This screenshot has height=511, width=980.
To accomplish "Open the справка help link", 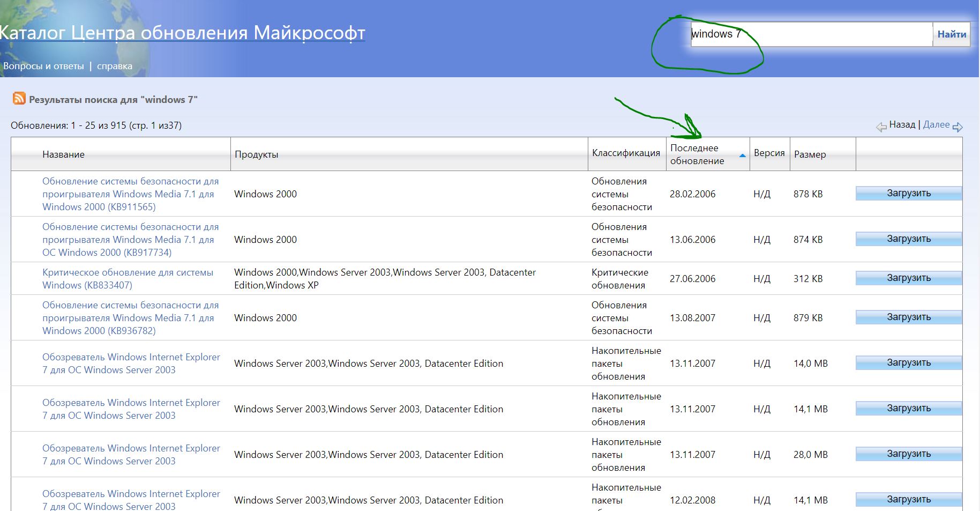I will click(x=114, y=66).
